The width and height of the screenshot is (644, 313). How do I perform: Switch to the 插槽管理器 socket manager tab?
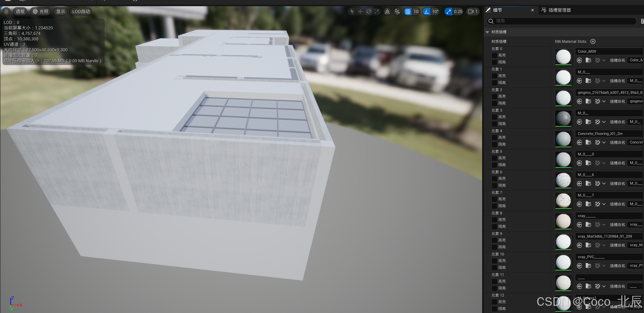tap(556, 10)
